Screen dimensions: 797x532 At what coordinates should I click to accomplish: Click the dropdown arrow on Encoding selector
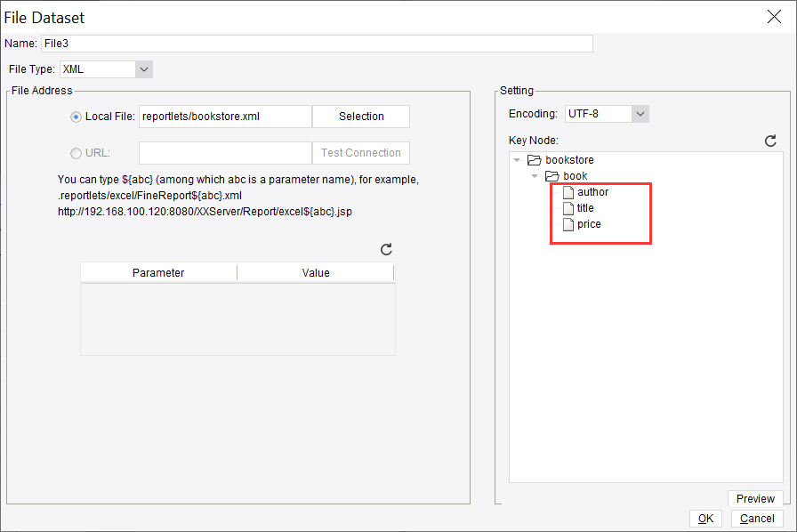point(642,114)
